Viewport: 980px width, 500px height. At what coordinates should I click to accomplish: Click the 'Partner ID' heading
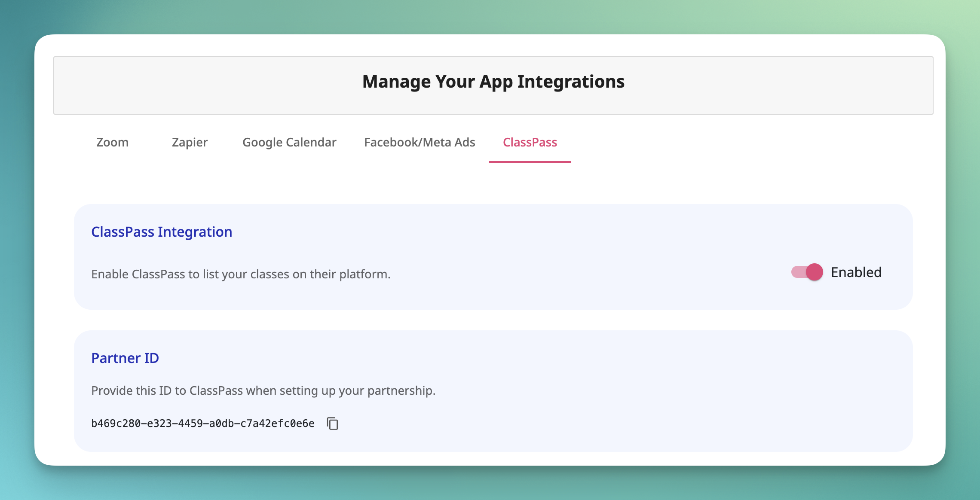coord(125,358)
